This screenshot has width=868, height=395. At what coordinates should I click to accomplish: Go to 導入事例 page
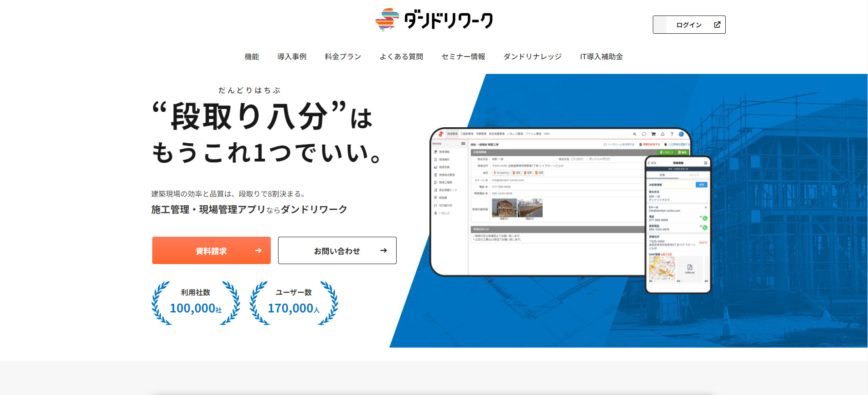click(292, 57)
